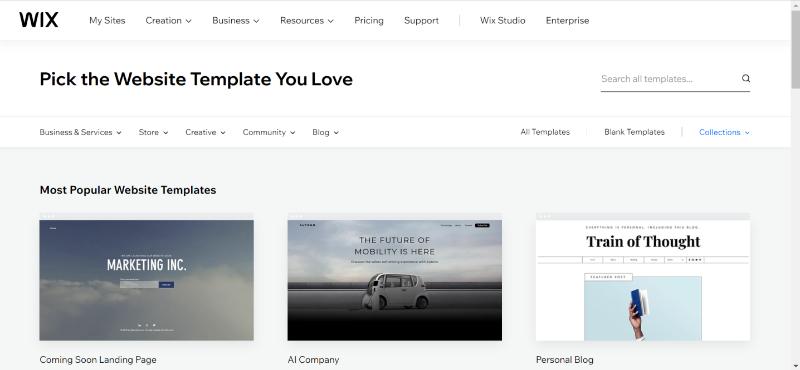The image size is (800, 370).
Task: Expand the Creative category filter
Action: click(205, 132)
